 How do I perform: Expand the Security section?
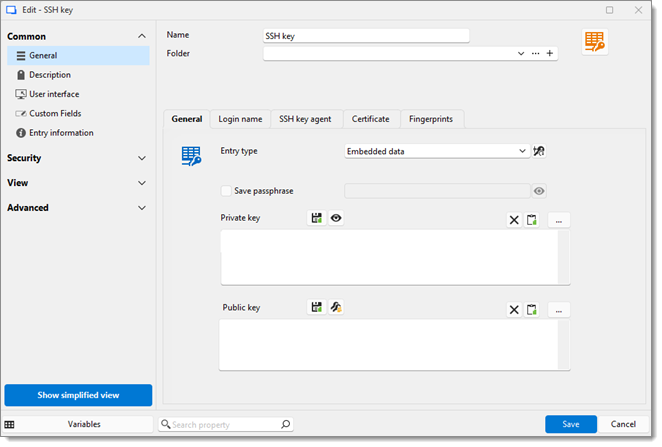click(x=77, y=158)
